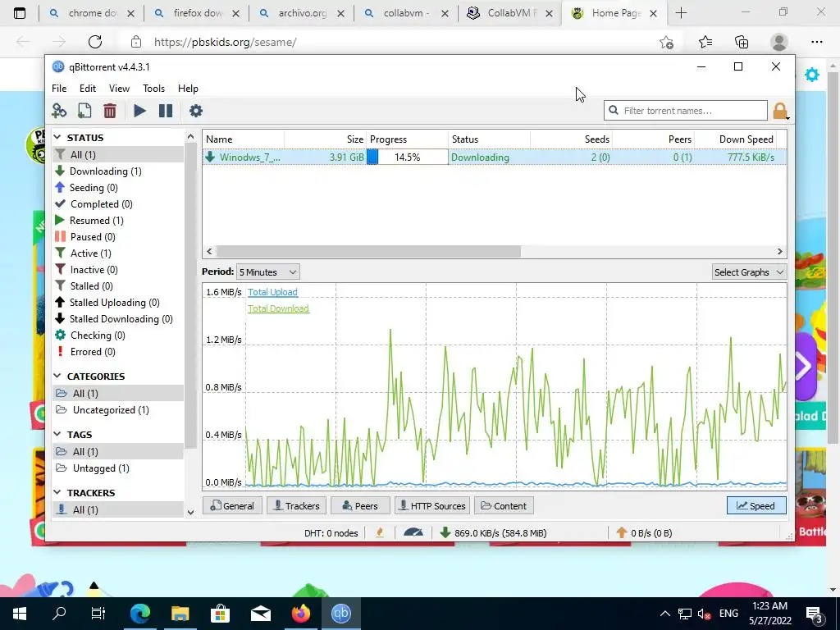Collapse the TRACKERS section
The image size is (840, 630).
click(57, 492)
